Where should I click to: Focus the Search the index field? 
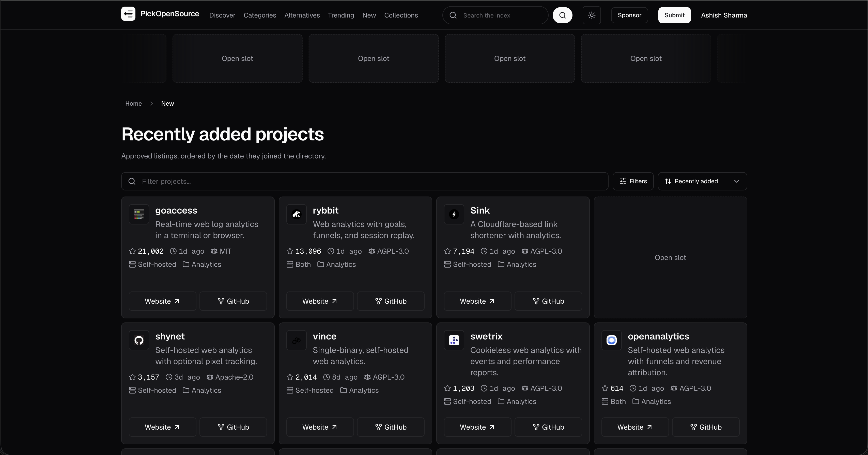(x=495, y=15)
